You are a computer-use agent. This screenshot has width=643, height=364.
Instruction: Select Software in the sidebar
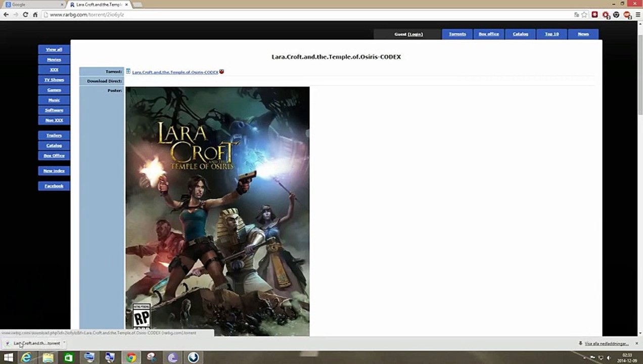click(54, 110)
